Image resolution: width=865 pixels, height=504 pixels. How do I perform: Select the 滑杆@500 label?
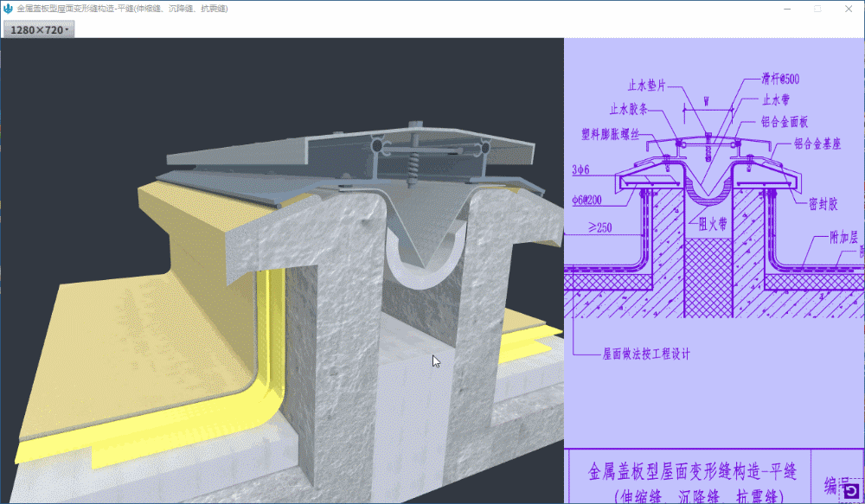(780, 79)
